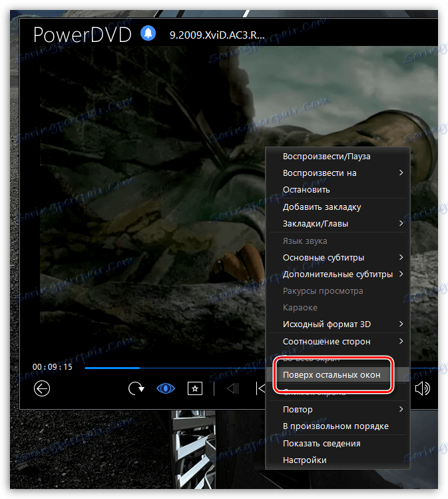Go back using the circled arrow button
Viewport: 448px width, 499px height.
tap(42, 388)
